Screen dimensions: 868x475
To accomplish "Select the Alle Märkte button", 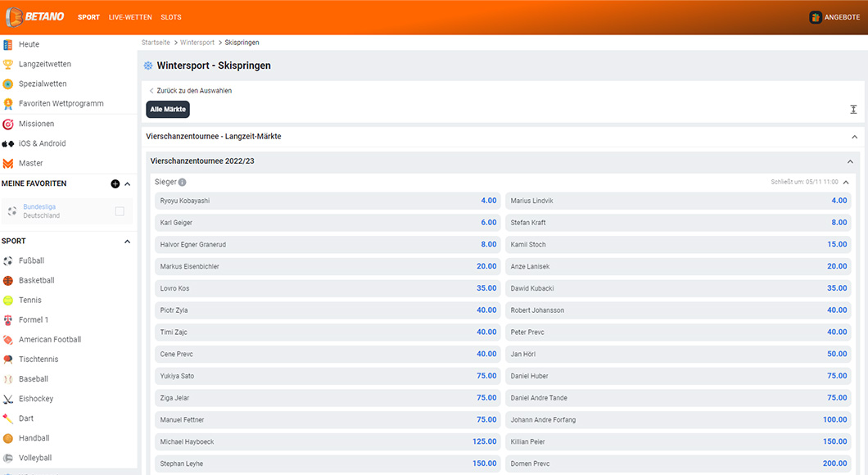I will click(x=168, y=109).
